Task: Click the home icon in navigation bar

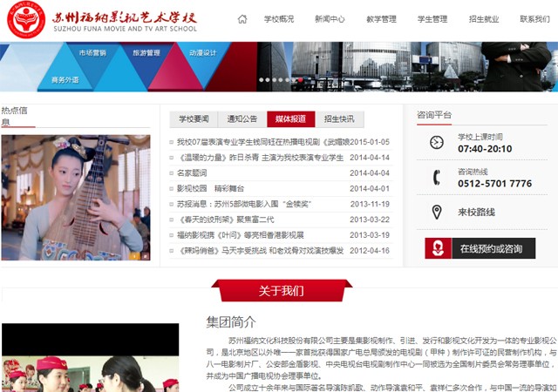Action: 242,19
